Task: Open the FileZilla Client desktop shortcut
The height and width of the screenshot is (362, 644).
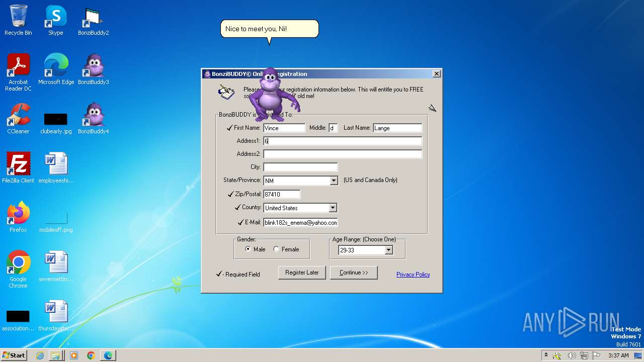Action: pos(18,168)
